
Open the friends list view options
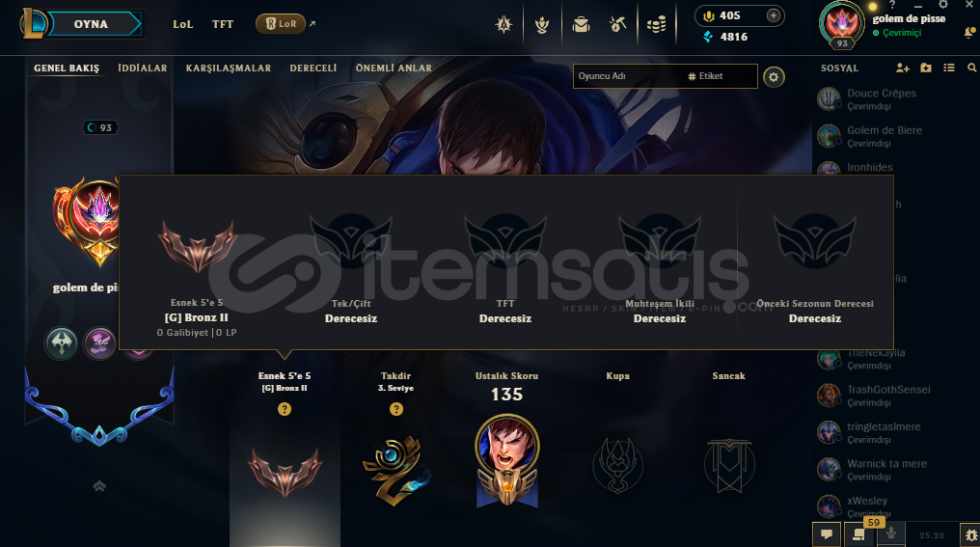coord(949,68)
